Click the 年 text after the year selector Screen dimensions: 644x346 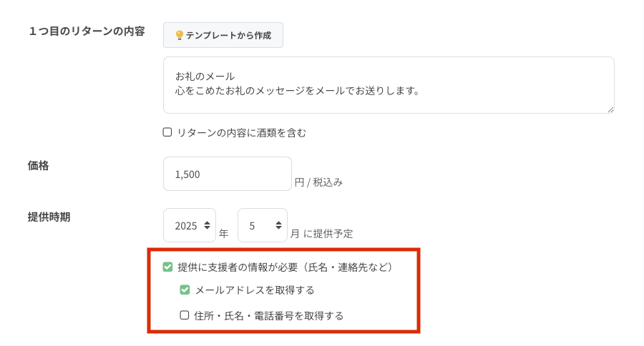pos(224,234)
